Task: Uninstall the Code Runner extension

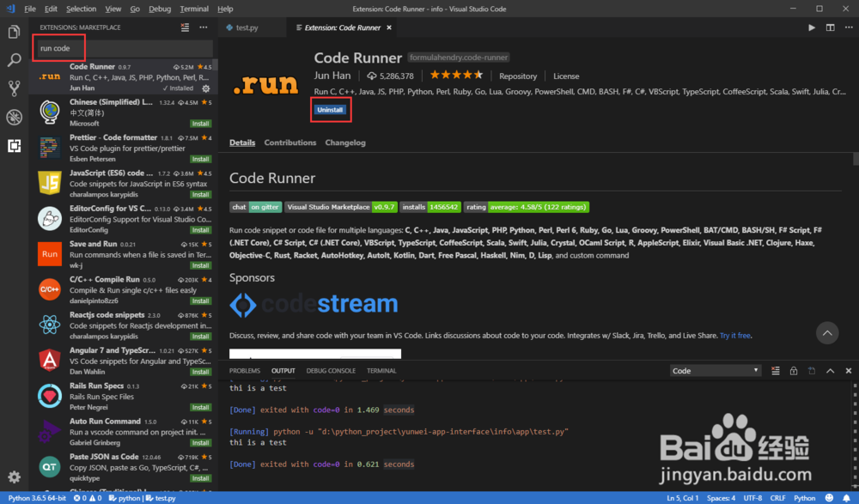Action: (331, 109)
